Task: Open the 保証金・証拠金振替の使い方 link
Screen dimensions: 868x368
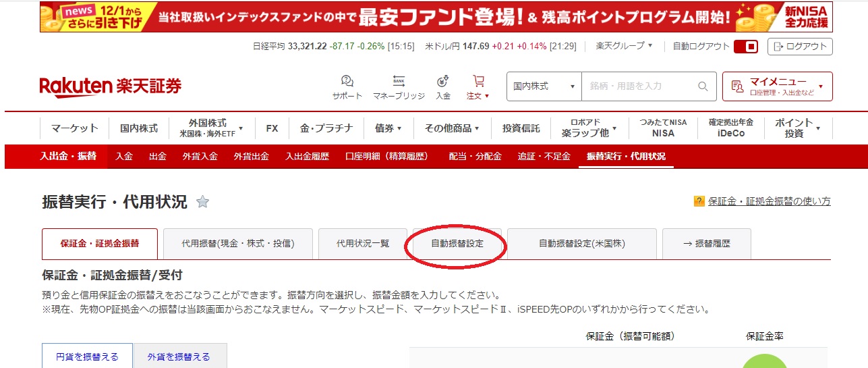Action: point(769,201)
